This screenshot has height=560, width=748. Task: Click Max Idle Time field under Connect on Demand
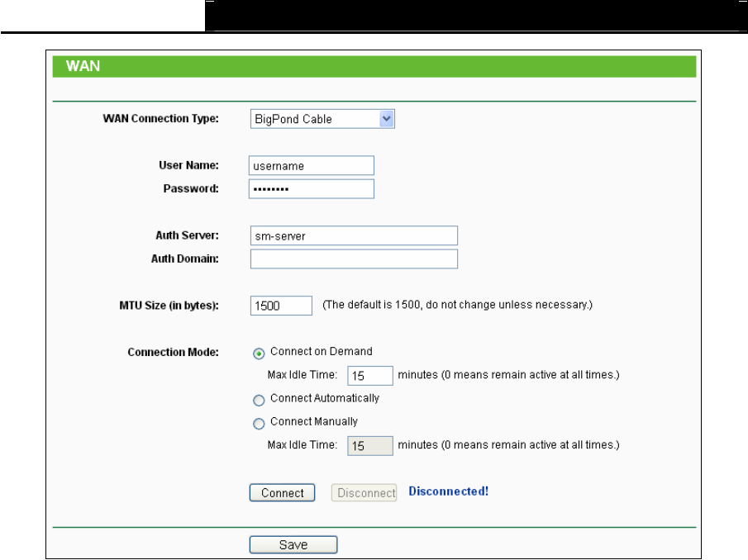[x=369, y=376]
